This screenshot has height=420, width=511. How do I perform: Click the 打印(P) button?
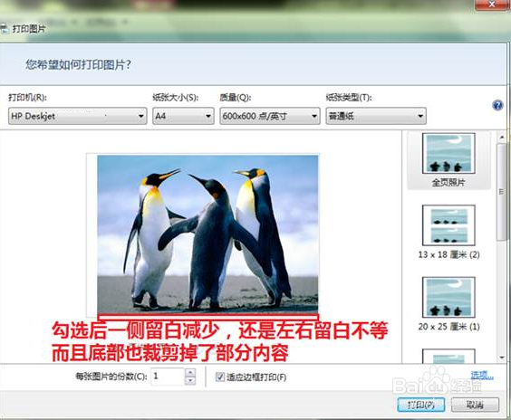[x=420, y=405]
